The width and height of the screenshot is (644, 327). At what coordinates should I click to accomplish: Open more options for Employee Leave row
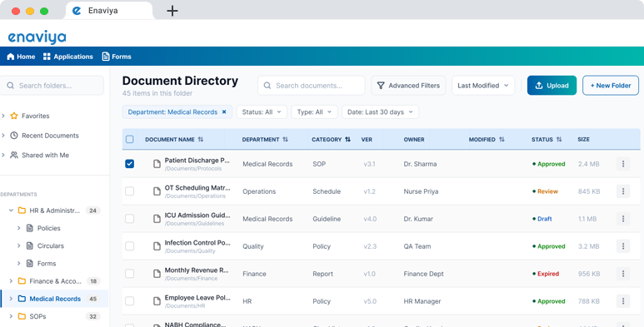pyautogui.click(x=623, y=301)
